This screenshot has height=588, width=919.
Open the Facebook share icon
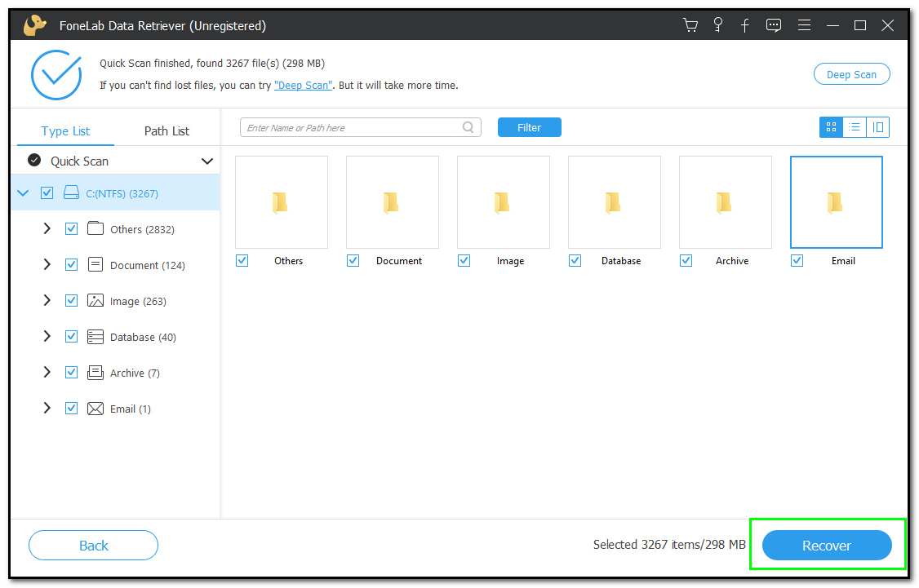(x=745, y=25)
